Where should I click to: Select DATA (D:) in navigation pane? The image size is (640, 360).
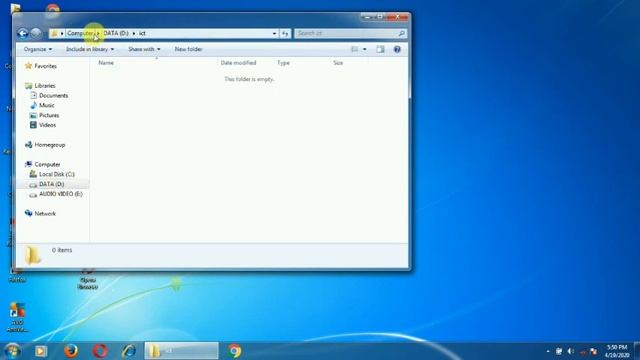tap(51, 184)
